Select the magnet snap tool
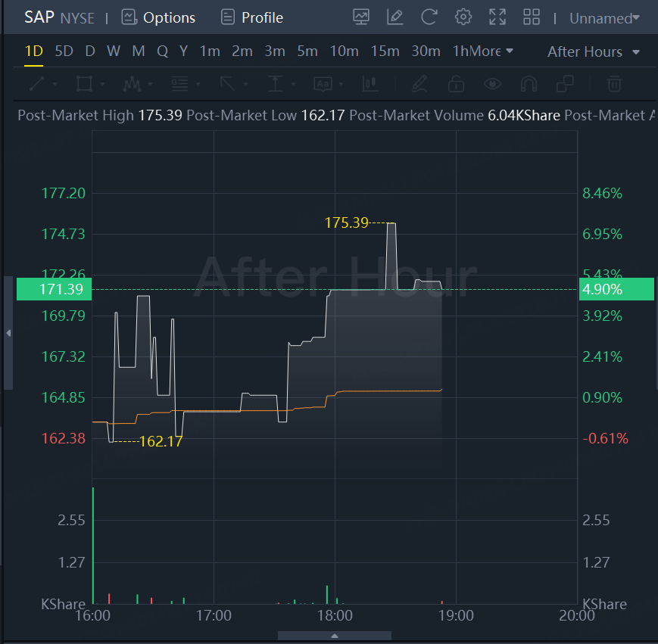658x644 pixels. point(529,83)
